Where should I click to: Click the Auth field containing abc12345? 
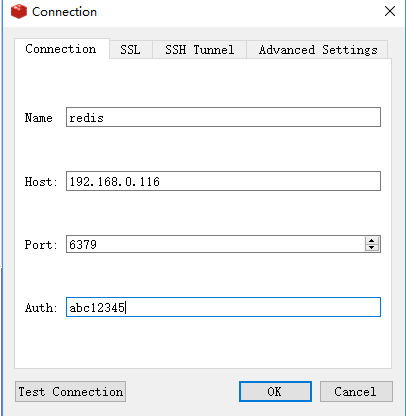point(223,307)
